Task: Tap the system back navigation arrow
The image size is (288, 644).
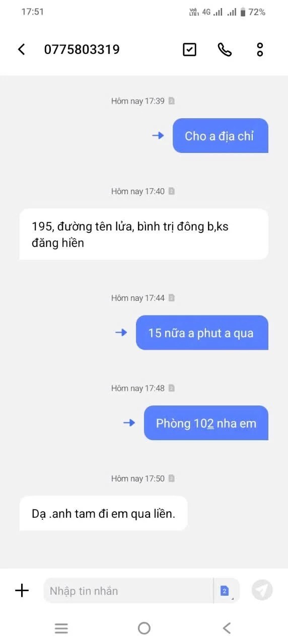Action: (x=227, y=628)
